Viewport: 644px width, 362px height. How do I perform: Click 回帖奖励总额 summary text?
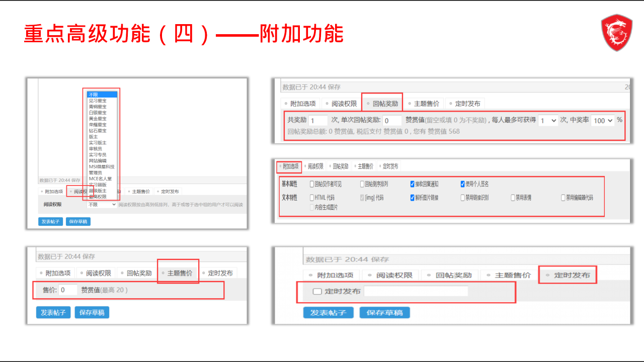[373, 131]
